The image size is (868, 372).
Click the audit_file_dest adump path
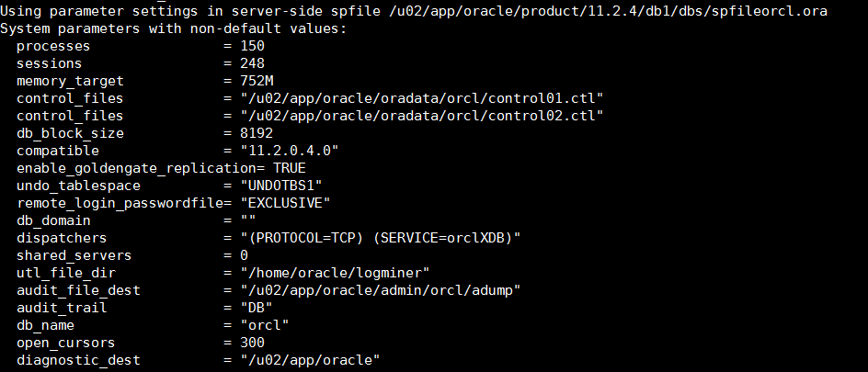[x=381, y=290]
